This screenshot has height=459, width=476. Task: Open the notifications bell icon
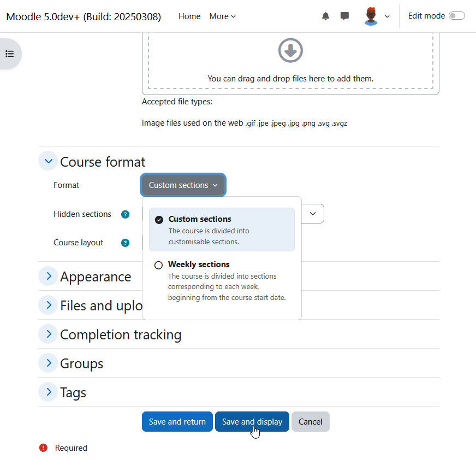tap(325, 16)
